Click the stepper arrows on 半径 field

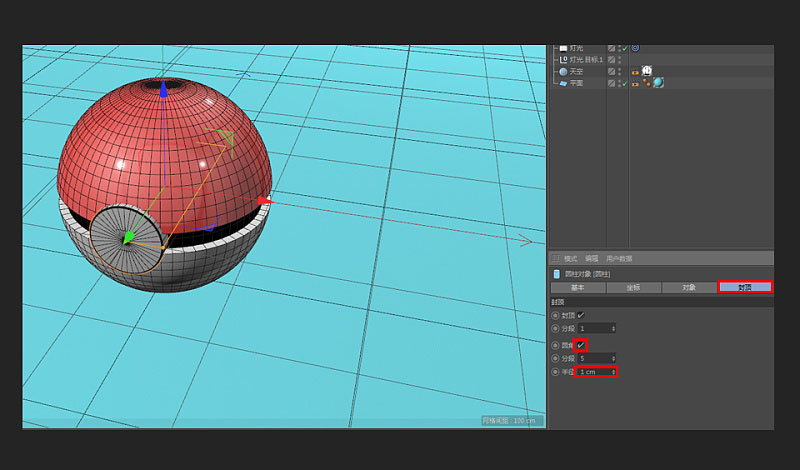[613, 372]
